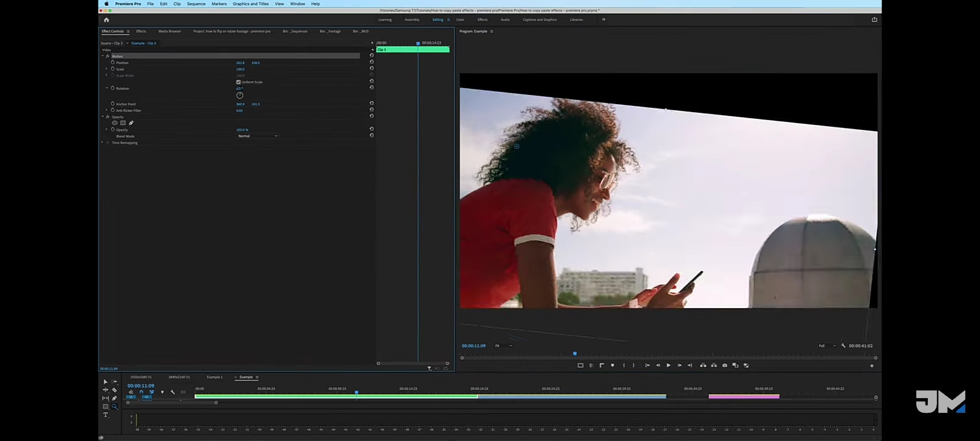
Task: Select the Razor tool
Action: coord(114,390)
